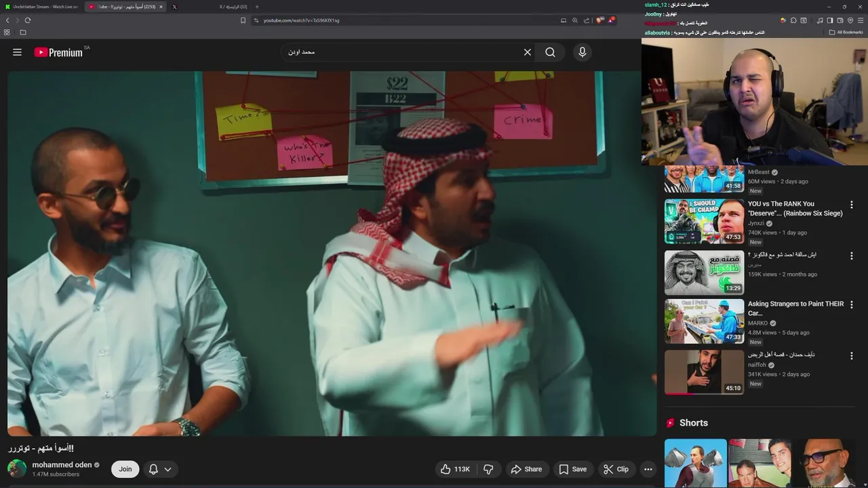868x488 pixels.
Task: Open the bookmarks bar folder icon
Action: coord(22,32)
